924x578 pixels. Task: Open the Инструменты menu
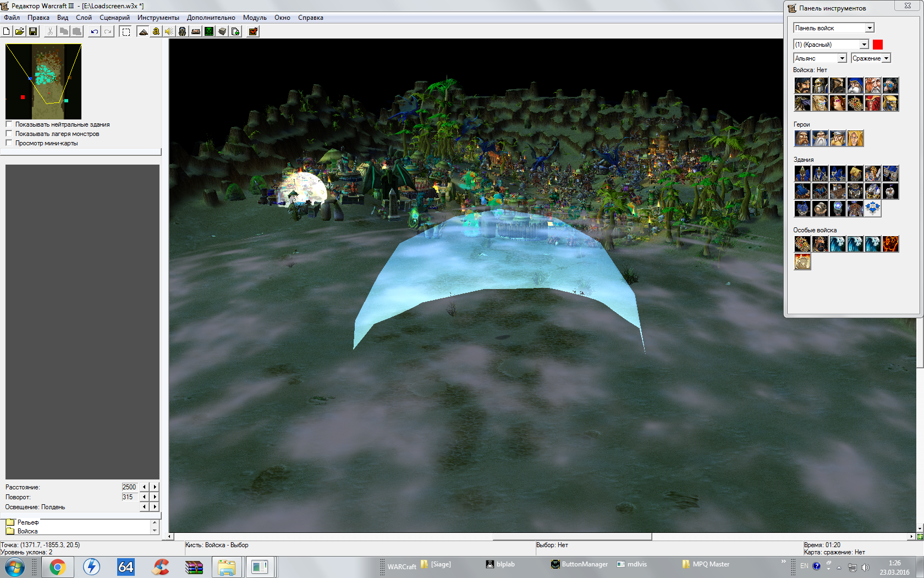point(158,18)
